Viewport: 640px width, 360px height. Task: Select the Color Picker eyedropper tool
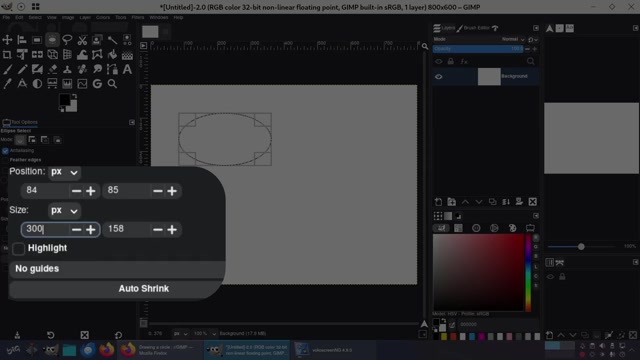click(x=7, y=84)
